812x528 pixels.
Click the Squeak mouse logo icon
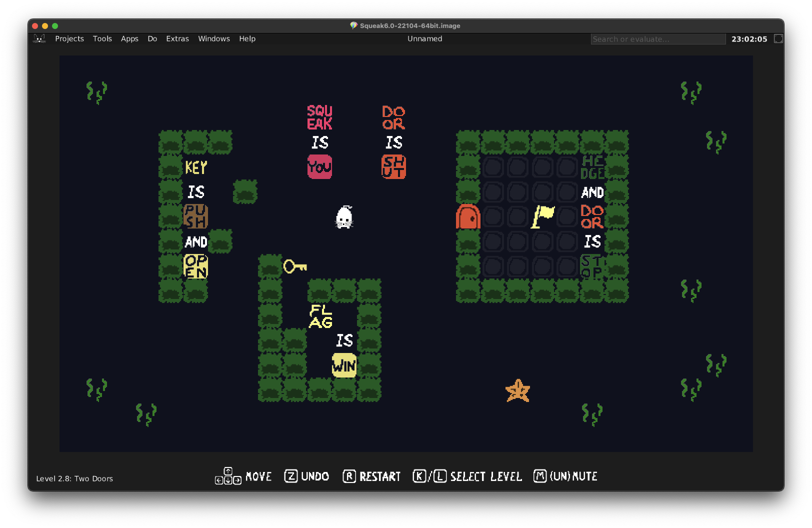point(39,39)
